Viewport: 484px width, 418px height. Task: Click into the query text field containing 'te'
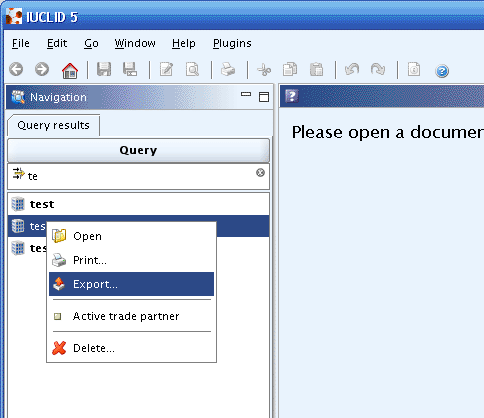(x=138, y=176)
